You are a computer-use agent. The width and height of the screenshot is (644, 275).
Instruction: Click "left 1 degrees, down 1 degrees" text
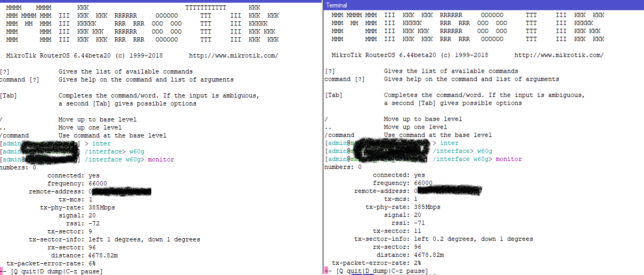(144, 239)
